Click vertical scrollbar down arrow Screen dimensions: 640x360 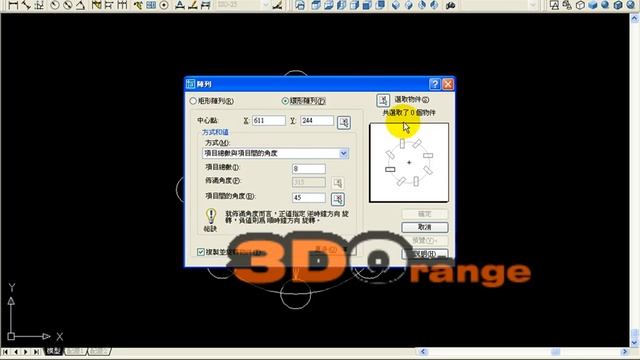coord(635,342)
